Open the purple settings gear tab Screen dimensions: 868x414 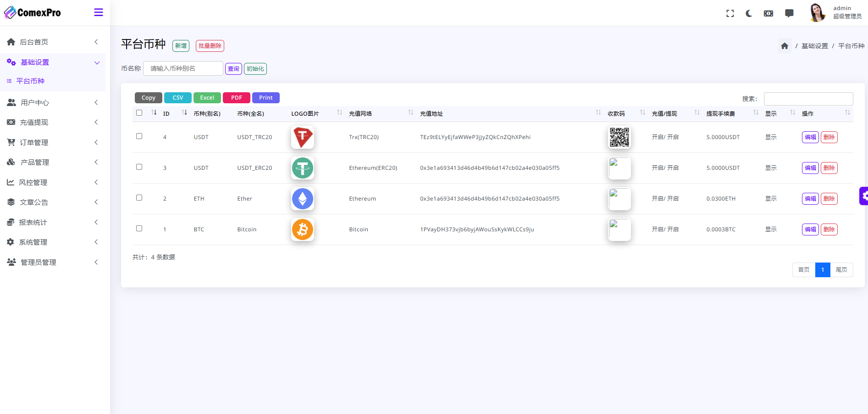(x=863, y=196)
